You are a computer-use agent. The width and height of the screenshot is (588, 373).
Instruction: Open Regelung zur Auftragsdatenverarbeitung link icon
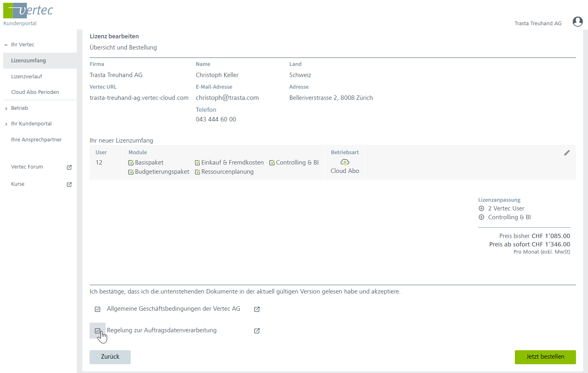(x=257, y=331)
